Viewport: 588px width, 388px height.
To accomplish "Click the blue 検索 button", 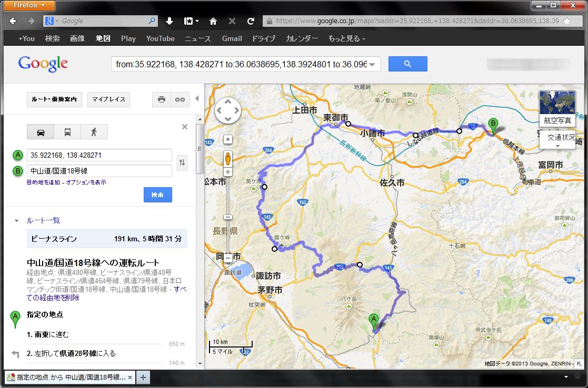I will coord(158,195).
